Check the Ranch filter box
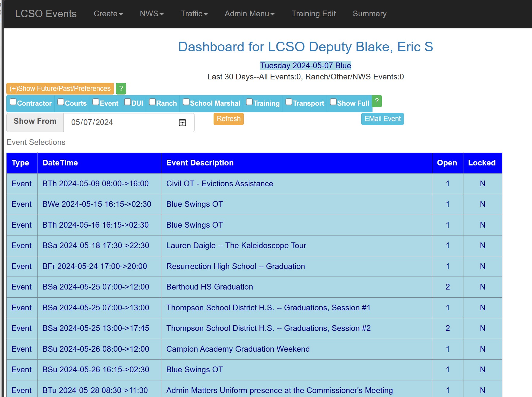532x397 pixels. pos(152,102)
